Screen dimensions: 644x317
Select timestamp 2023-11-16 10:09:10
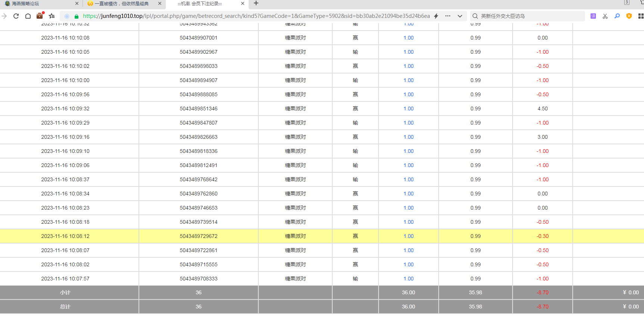(65, 151)
